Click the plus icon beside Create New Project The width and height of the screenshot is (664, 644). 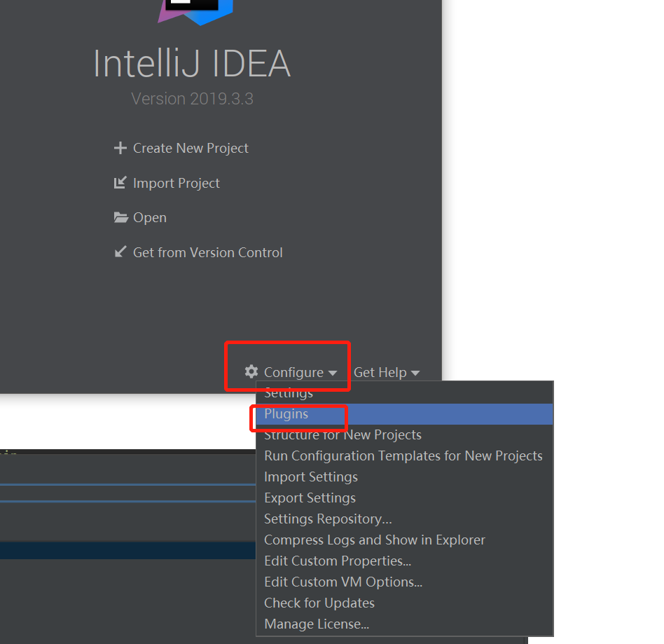120,148
